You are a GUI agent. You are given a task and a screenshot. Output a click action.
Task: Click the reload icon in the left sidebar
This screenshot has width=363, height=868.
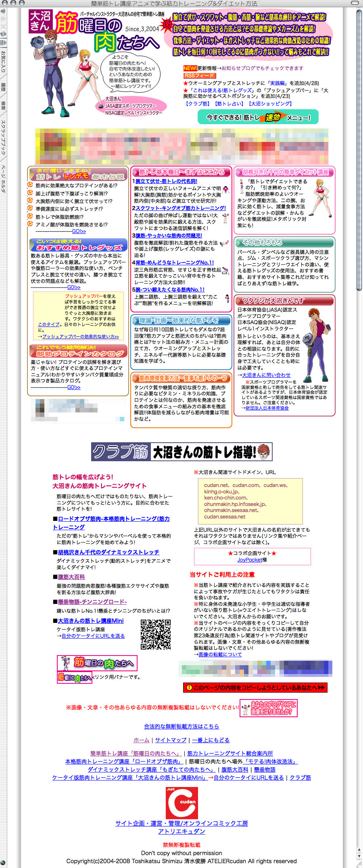coord(2,34)
